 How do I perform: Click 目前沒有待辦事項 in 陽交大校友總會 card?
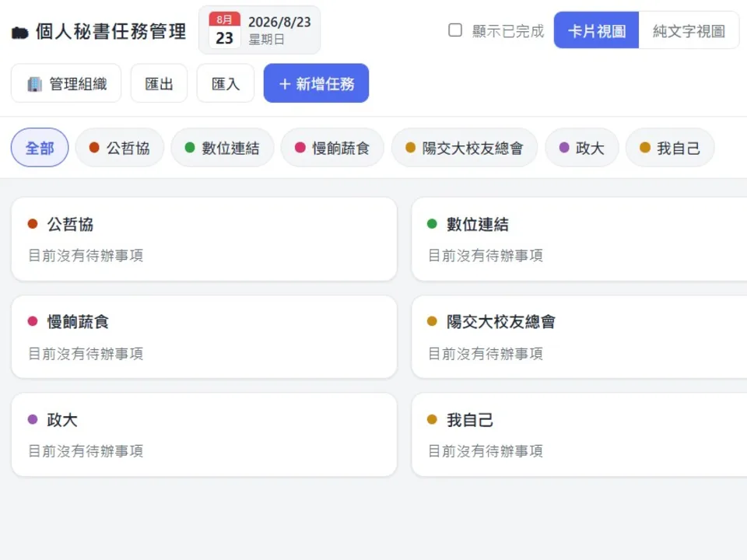pos(486,354)
